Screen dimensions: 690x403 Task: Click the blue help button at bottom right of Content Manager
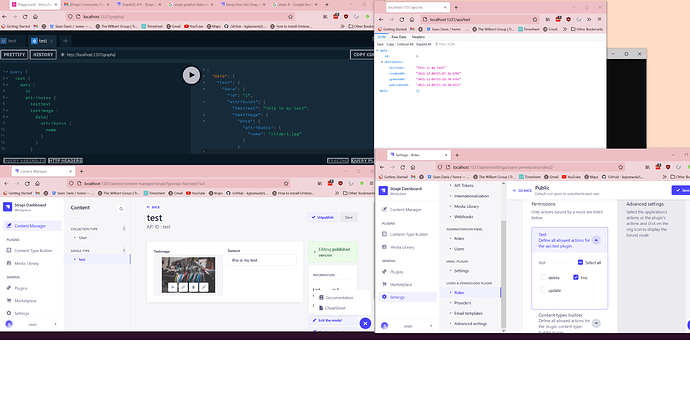tap(365, 323)
